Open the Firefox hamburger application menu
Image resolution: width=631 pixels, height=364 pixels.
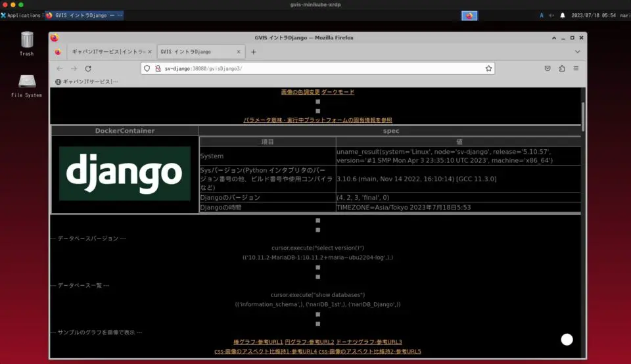click(x=576, y=68)
